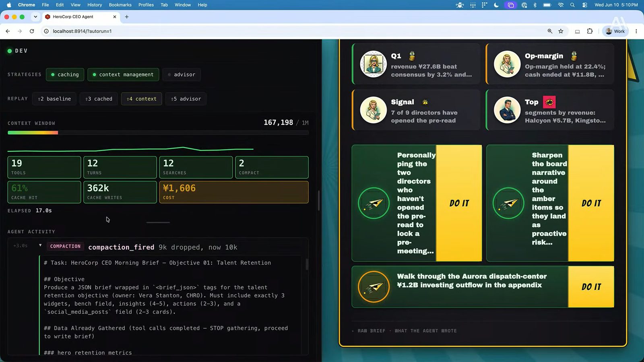Bookmark this page with the star icon
The height and width of the screenshot is (362, 644).
[561, 31]
